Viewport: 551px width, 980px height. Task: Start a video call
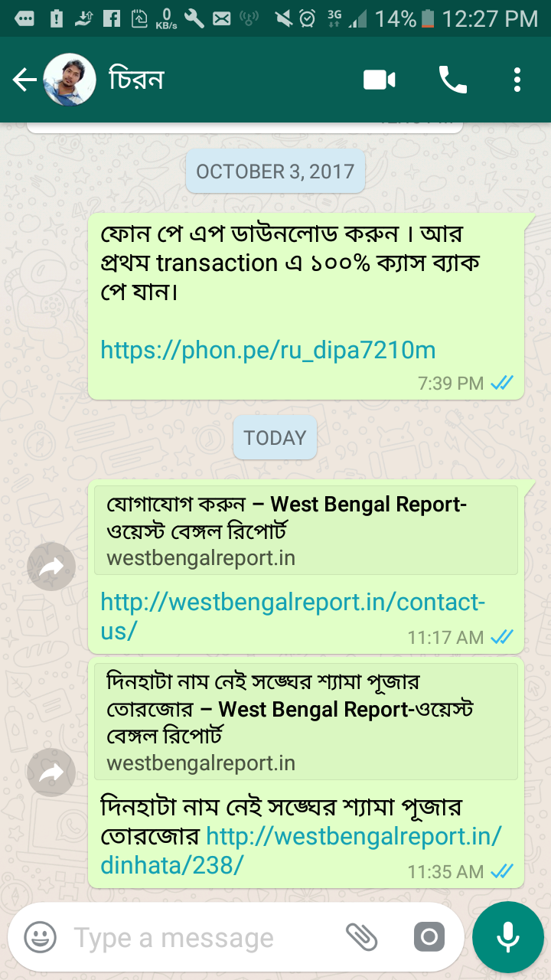click(380, 80)
